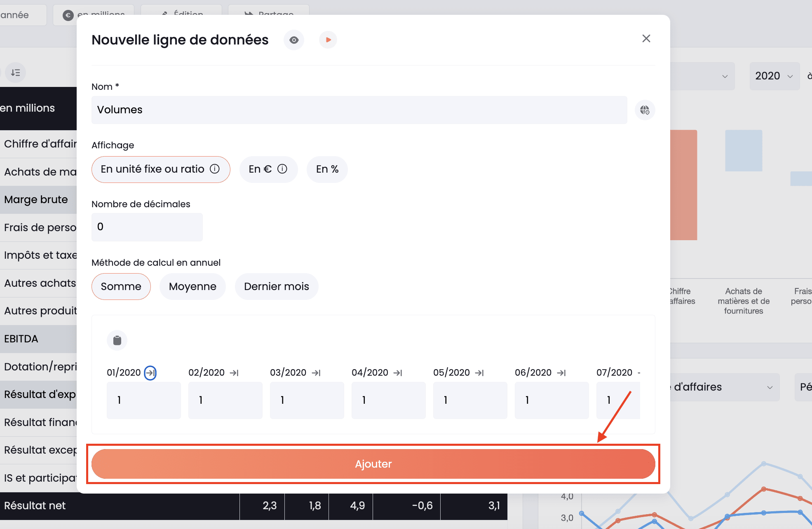The width and height of the screenshot is (812, 529).
Task: Click the fill-forward arrow beside 05/2020
Action: point(479,373)
